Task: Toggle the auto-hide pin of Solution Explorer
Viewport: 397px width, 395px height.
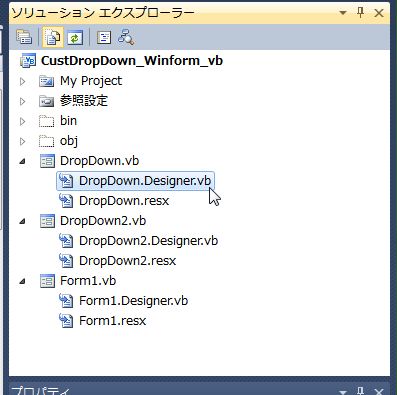Action: pyautogui.click(x=360, y=13)
